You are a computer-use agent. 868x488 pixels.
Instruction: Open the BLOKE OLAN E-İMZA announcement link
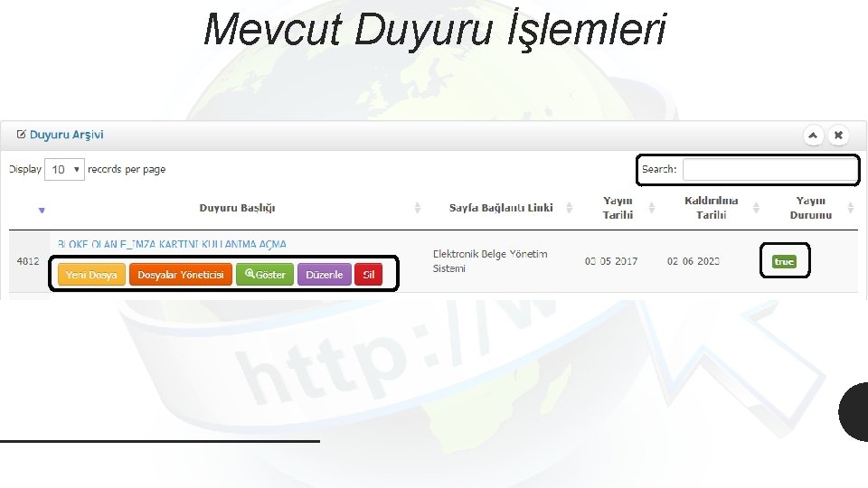tap(172, 244)
